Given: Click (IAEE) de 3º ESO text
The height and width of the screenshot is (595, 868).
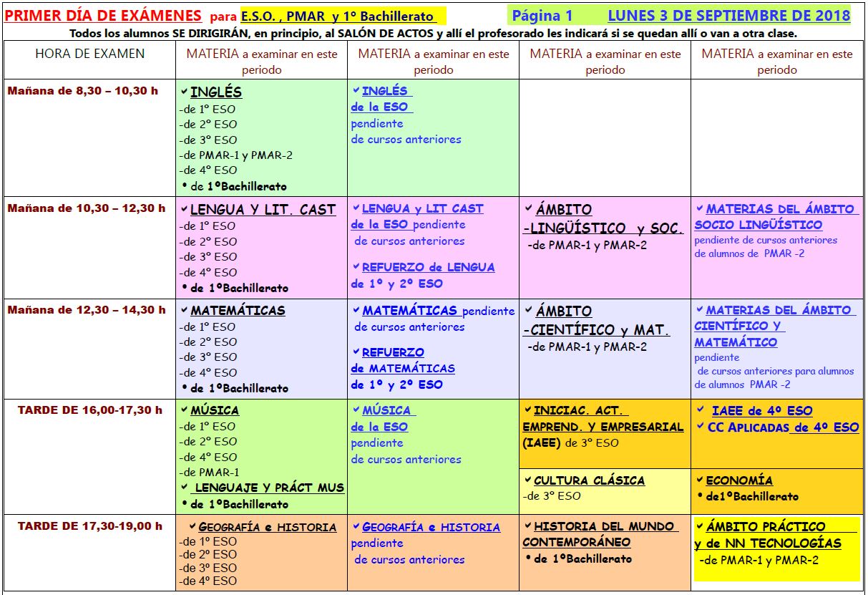Looking at the screenshot, I should pyautogui.click(x=570, y=442).
